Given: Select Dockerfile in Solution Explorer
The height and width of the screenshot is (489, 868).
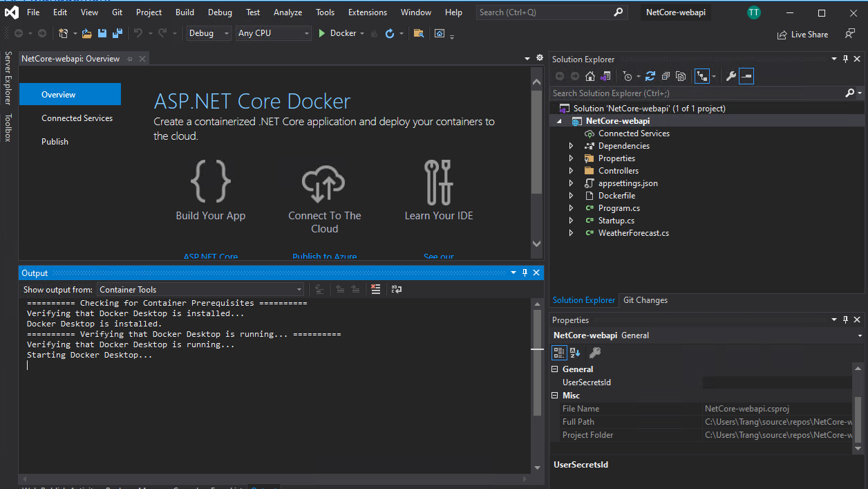Looking at the screenshot, I should (x=615, y=196).
